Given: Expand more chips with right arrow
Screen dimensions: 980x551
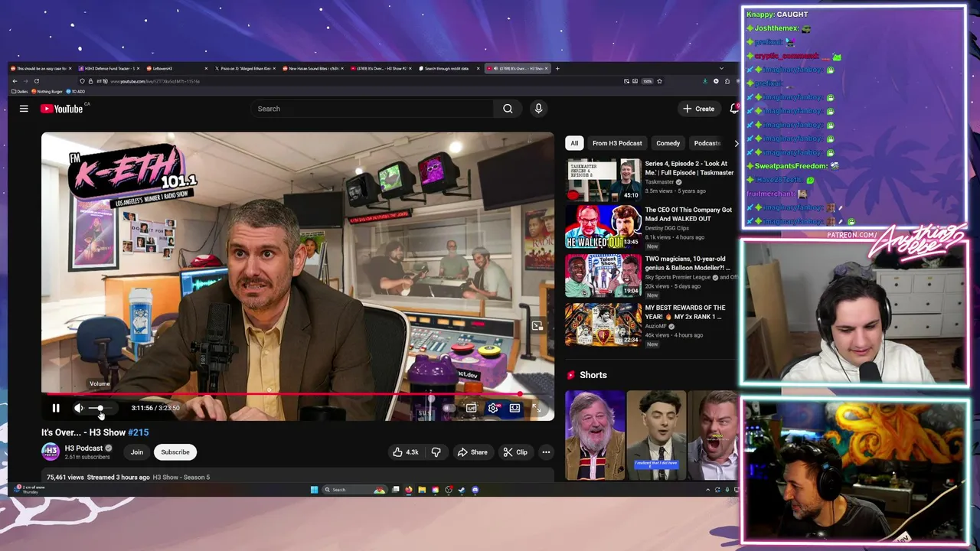Looking at the screenshot, I should pos(736,143).
